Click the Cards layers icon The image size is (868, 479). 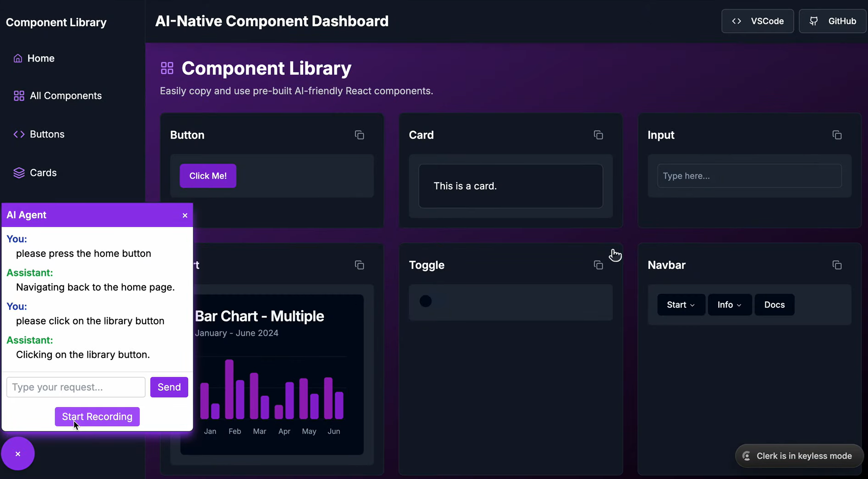coord(19,173)
